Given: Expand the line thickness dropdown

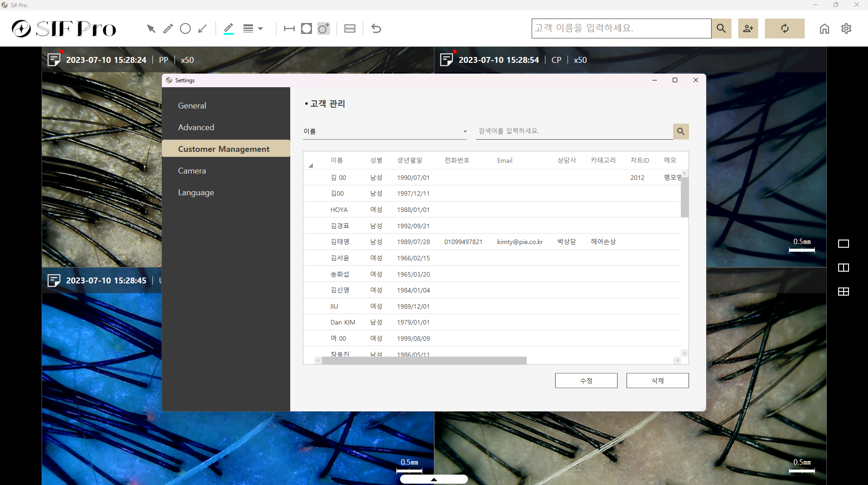Looking at the screenshot, I should (x=253, y=29).
